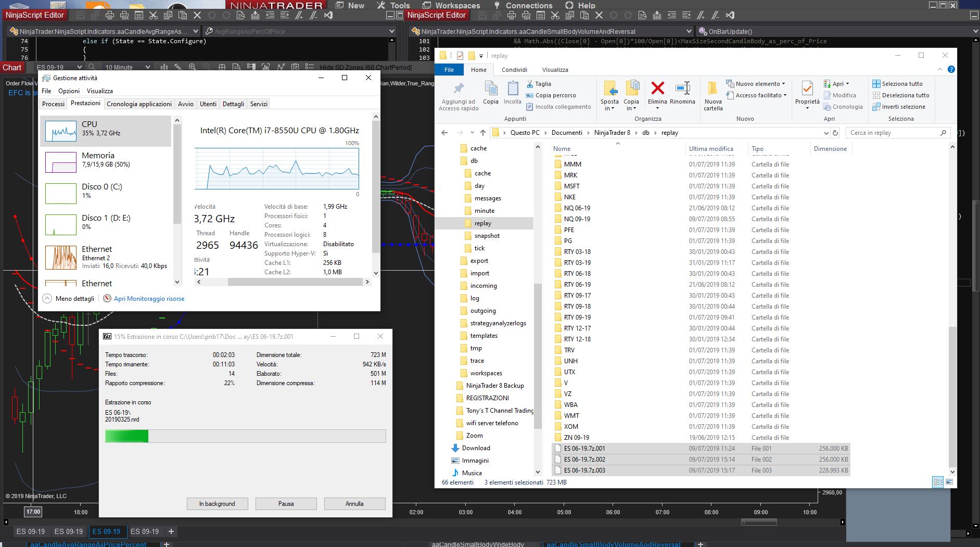Image resolution: width=980 pixels, height=547 pixels.
Task: Click copy icon in aaCandleAvgRange editor toolbar
Action: click(168, 16)
